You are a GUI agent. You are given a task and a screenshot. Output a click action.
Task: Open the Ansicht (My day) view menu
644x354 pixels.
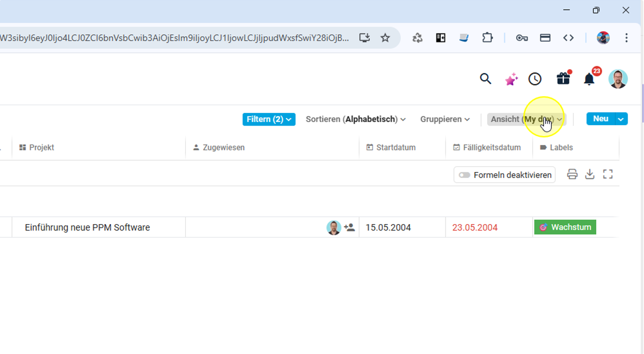coord(526,119)
